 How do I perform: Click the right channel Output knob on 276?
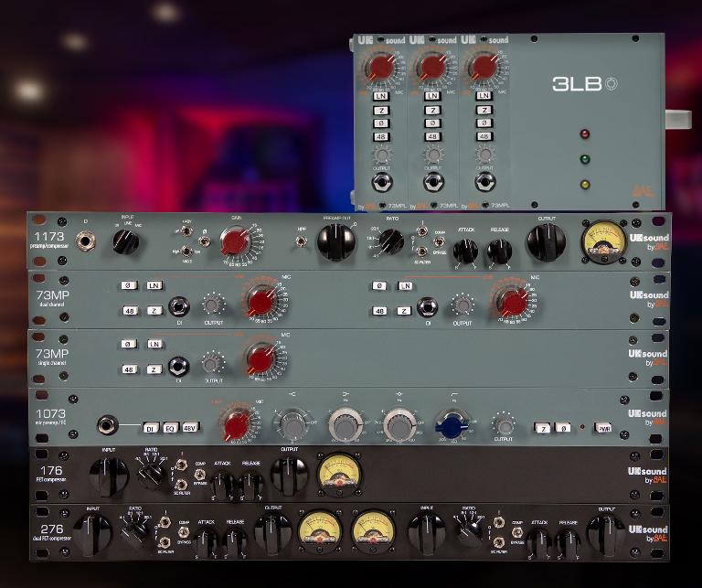pos(606,535)
